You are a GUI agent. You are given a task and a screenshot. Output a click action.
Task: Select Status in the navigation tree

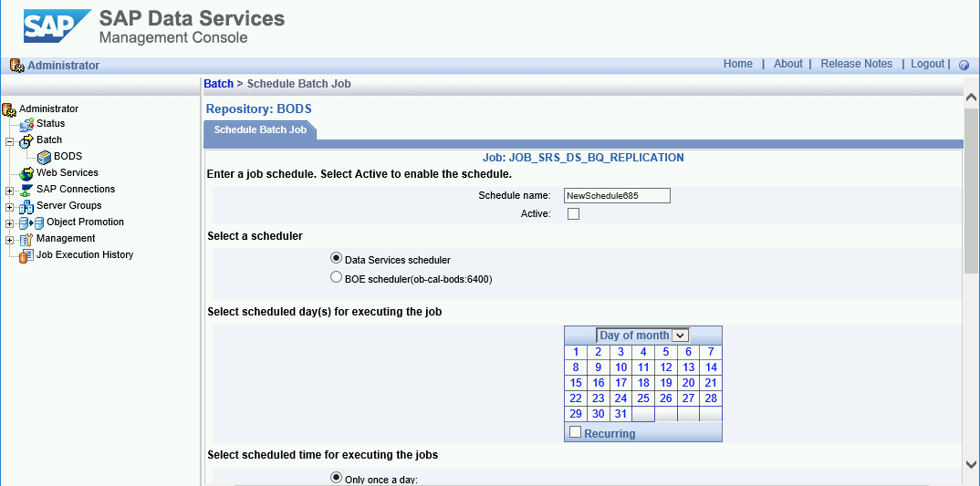(x=50, y=124)
